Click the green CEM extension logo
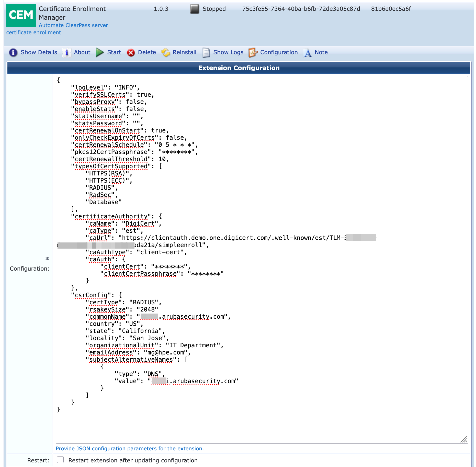 [21, 16]
